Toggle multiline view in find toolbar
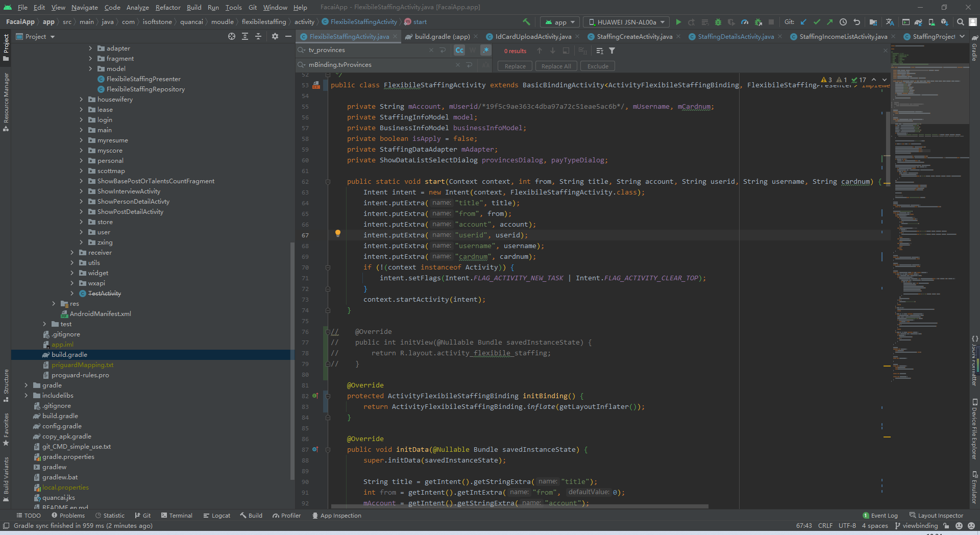The width and height of the screenshot is (980, 535). click(x=600, y=51)
